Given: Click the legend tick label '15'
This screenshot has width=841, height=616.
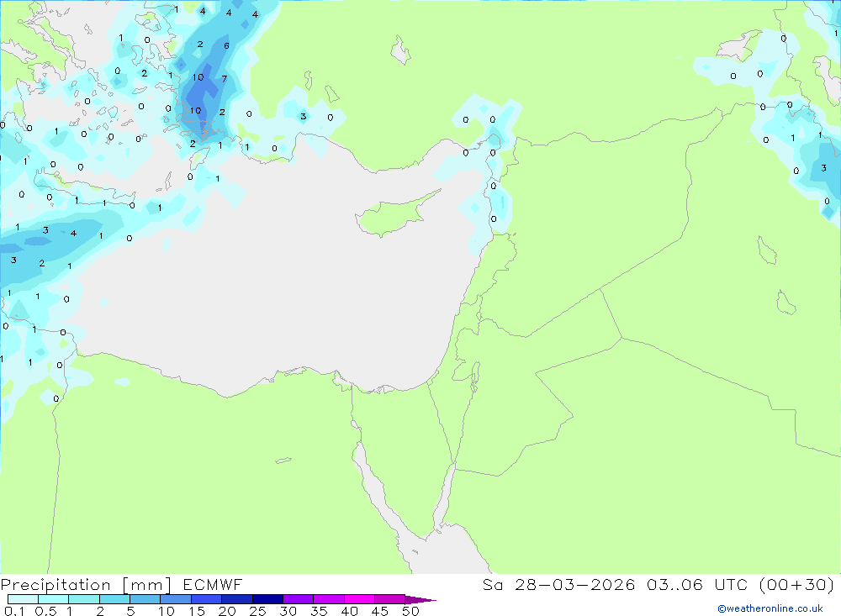Looking at the screenshot, I should [197, 611].
